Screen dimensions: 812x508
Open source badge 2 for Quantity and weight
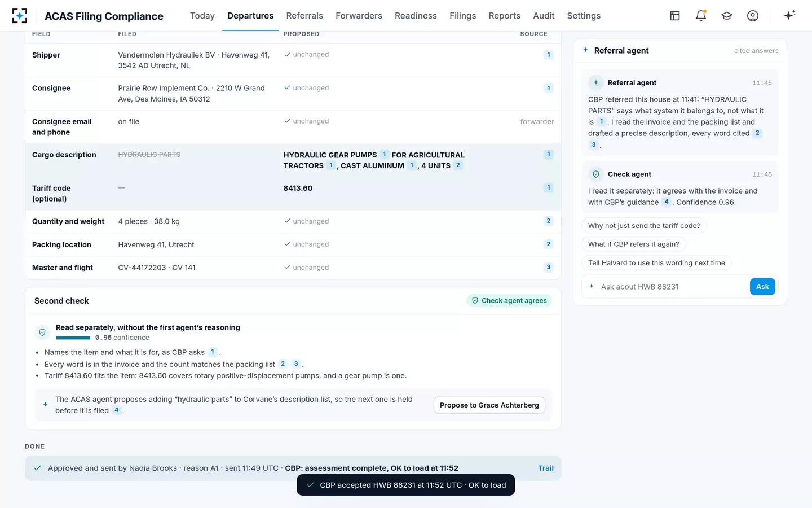tap(548, 221)
